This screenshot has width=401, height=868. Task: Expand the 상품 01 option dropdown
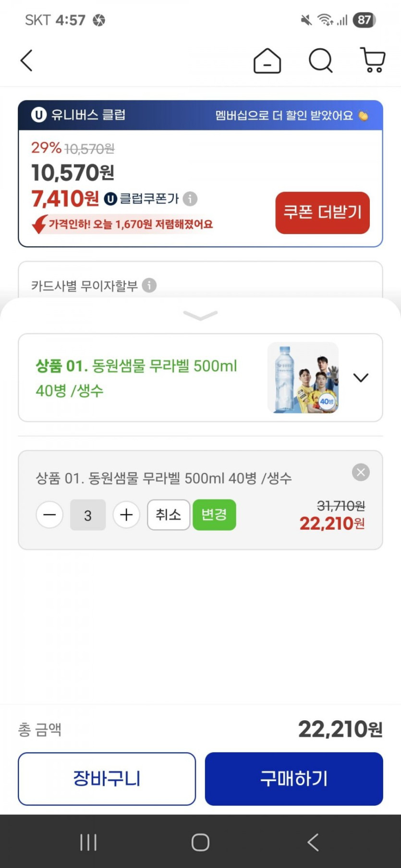(x=361, y=378)
